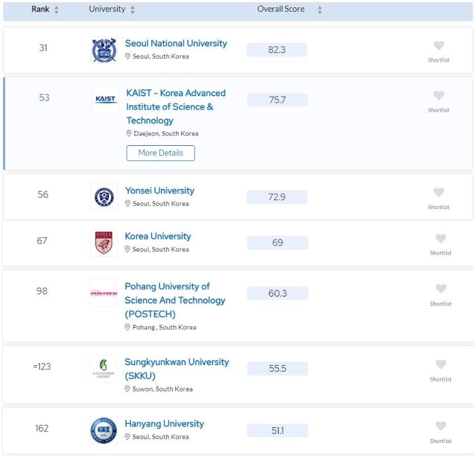Open Hanyang University link

point(165,424)
